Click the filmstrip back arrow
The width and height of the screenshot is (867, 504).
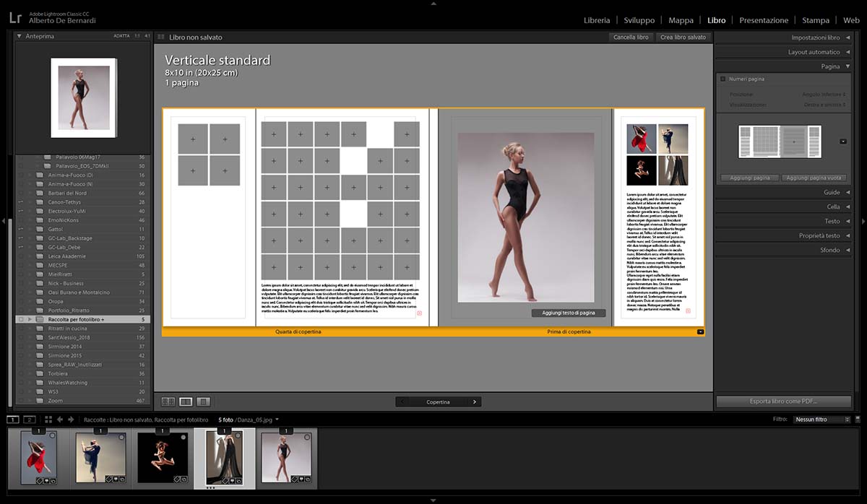(x=60, y=420)
